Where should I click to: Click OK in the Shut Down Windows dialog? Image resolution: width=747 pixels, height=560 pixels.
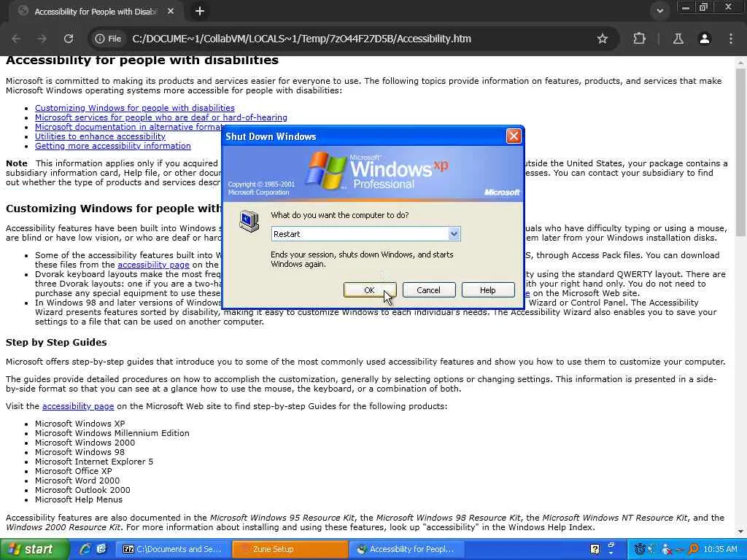(369, 290)
